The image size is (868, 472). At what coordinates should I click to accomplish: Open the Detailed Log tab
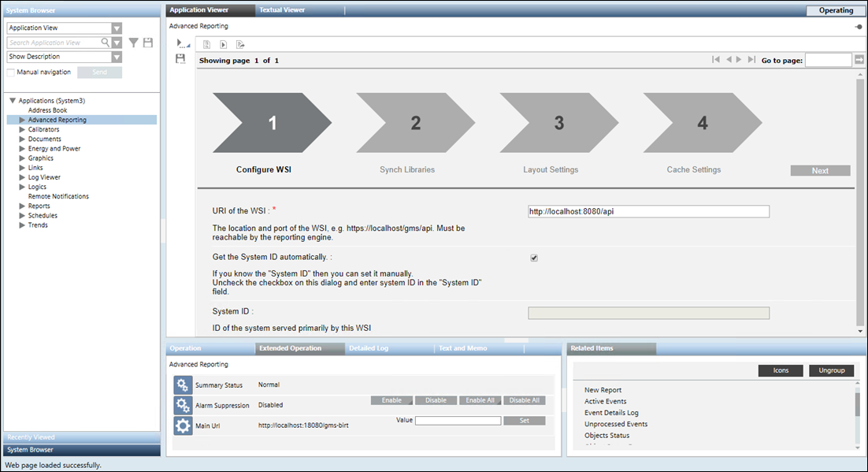click(369, 348)
